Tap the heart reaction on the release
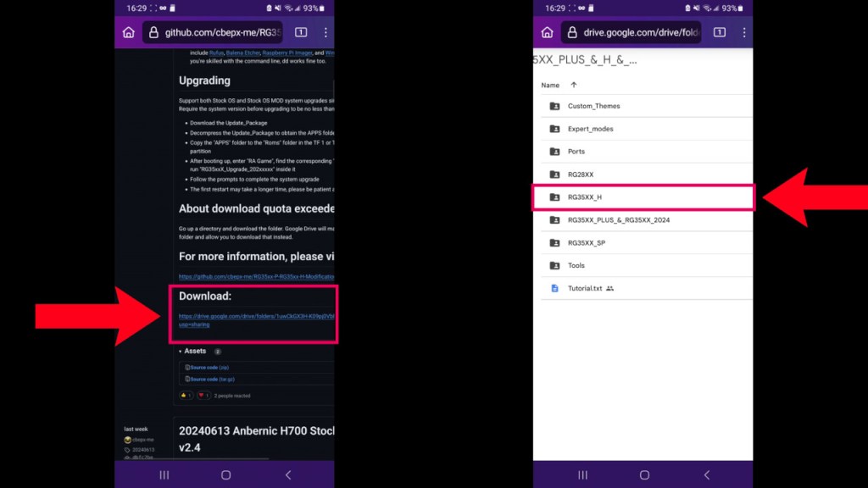Image resolution: width=868 pixels, height=488 pixels. click(x=203, y=396)
